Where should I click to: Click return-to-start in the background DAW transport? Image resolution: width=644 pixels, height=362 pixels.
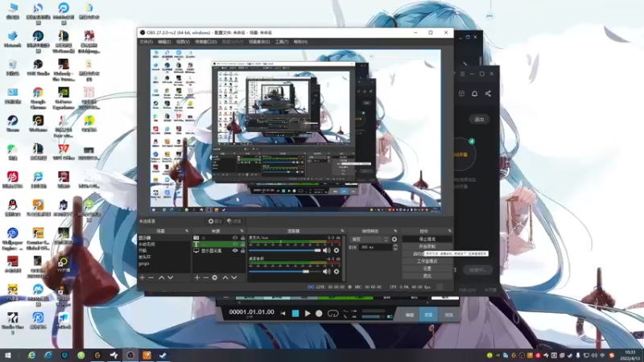click(283, 314)
